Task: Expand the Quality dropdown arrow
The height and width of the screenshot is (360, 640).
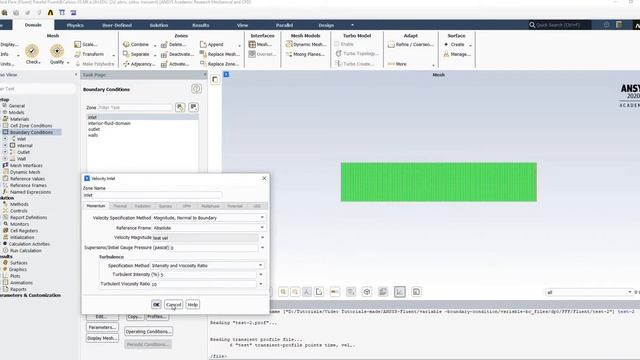Action: click(x=68, y=62)
